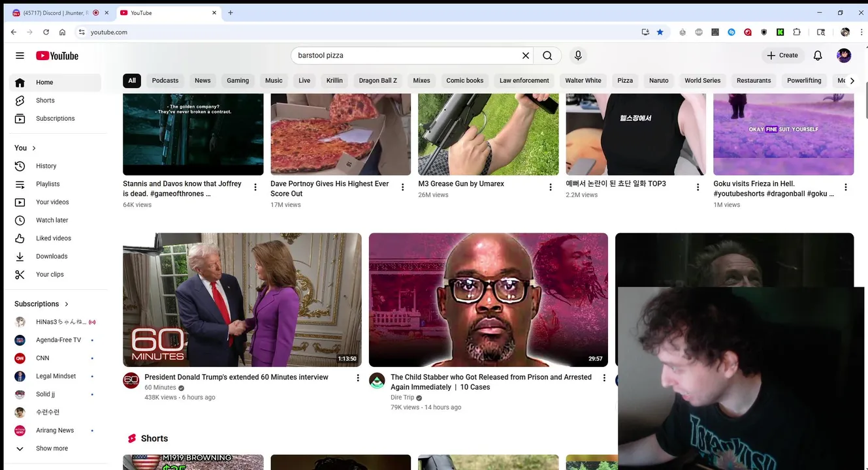Screen dimensions: 868x470
Task: Reload the YouTube page
Action: [x=46, y=32]
